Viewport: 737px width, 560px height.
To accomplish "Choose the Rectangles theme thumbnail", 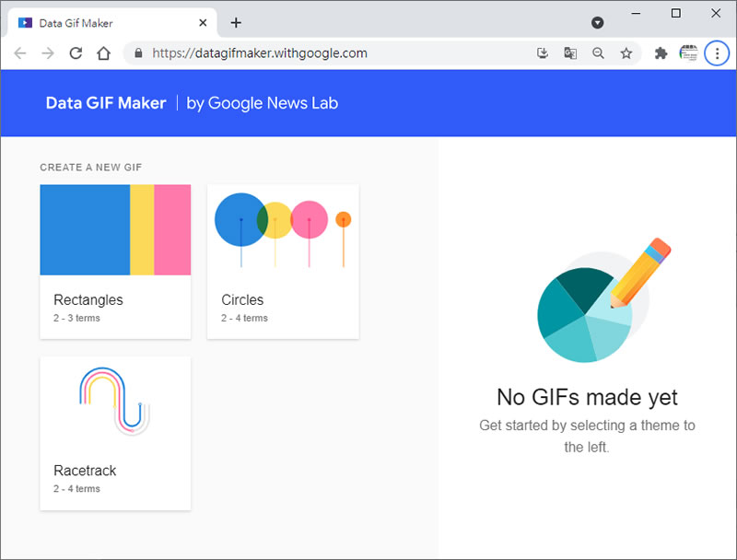I will tap(115, 229).
